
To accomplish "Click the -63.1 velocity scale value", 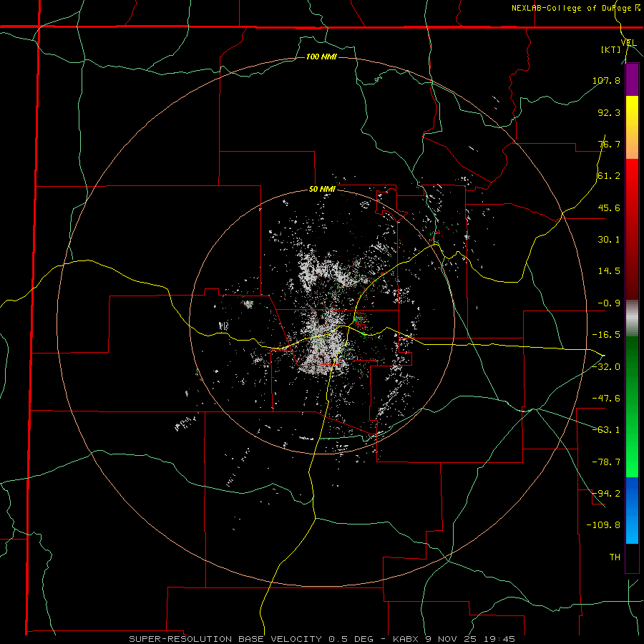I will click(606, 430).
